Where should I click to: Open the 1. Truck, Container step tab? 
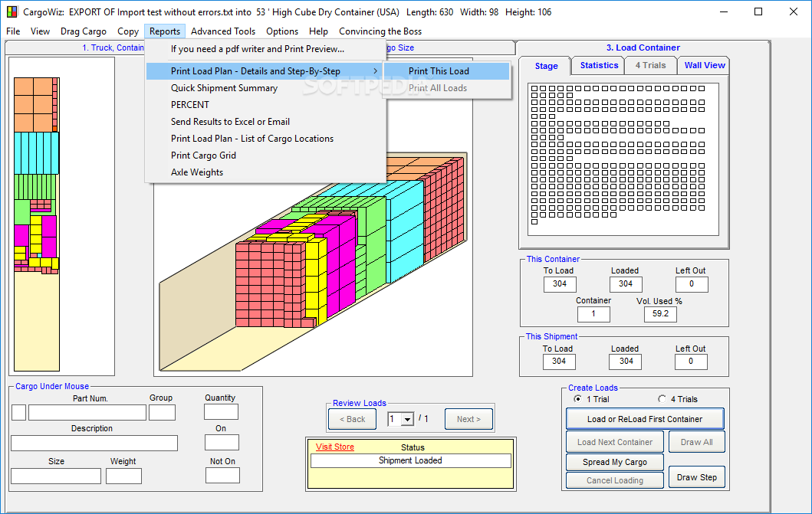(113, 47)
